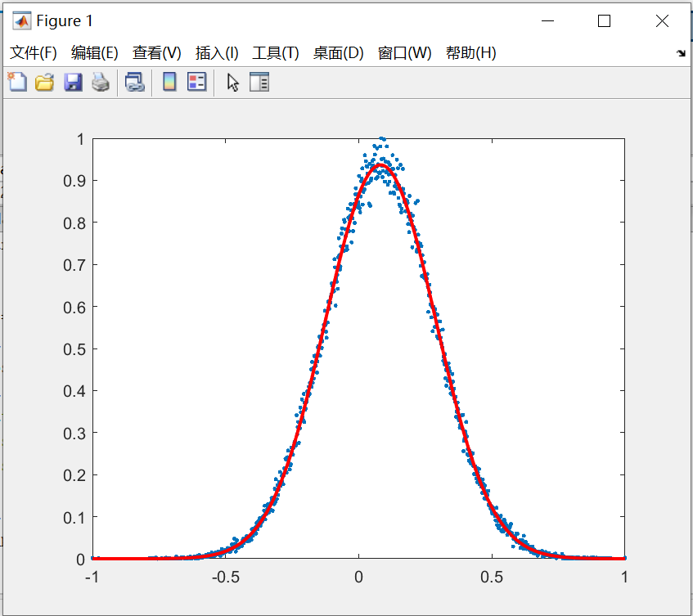Insert a legend using the toolbar icon

(196, 82)
